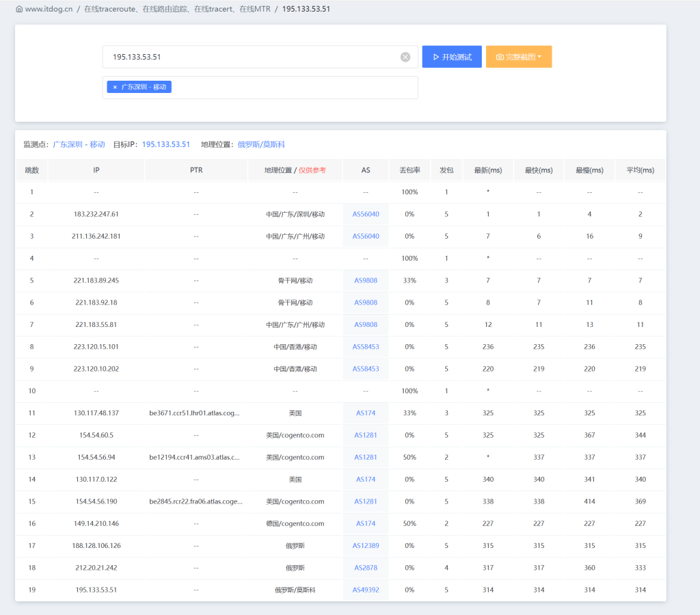700x615 pixels.
Task: Click the 俄罗斯/莫斯科 location link
Action: click(261, 144)
